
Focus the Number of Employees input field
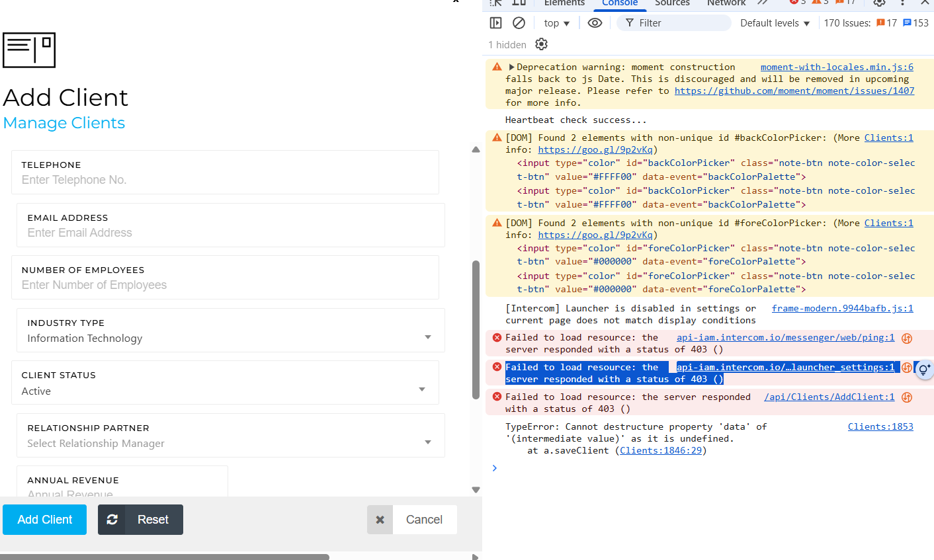tap(225, 278)
